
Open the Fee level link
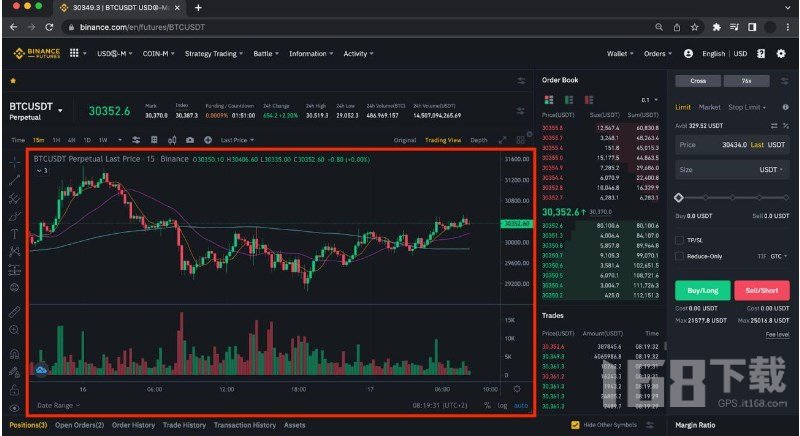point(777,335)
